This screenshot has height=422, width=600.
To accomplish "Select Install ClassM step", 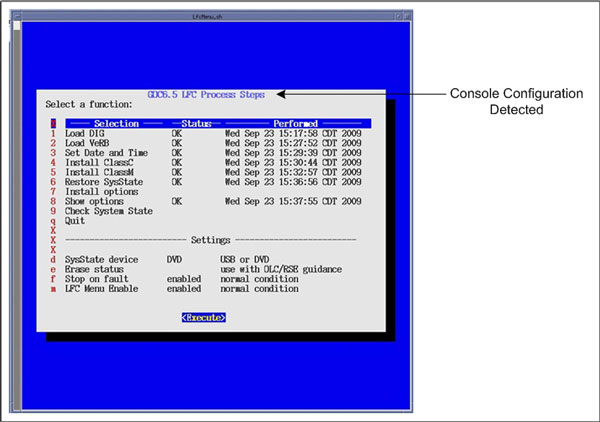I will tap(98, 172).
